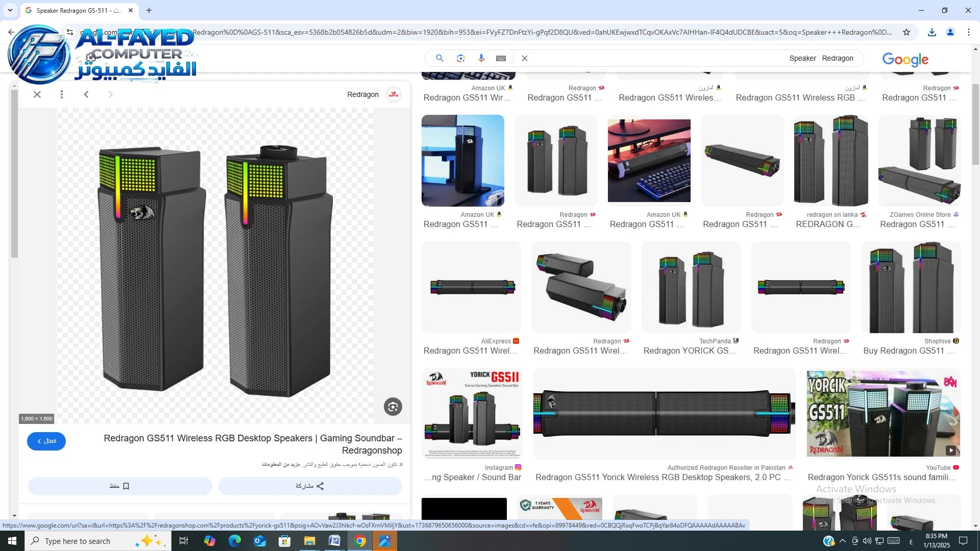Save the previewed image to collection
The height and width of the screenshot is (551, 980).
click(x=120, y=486)
